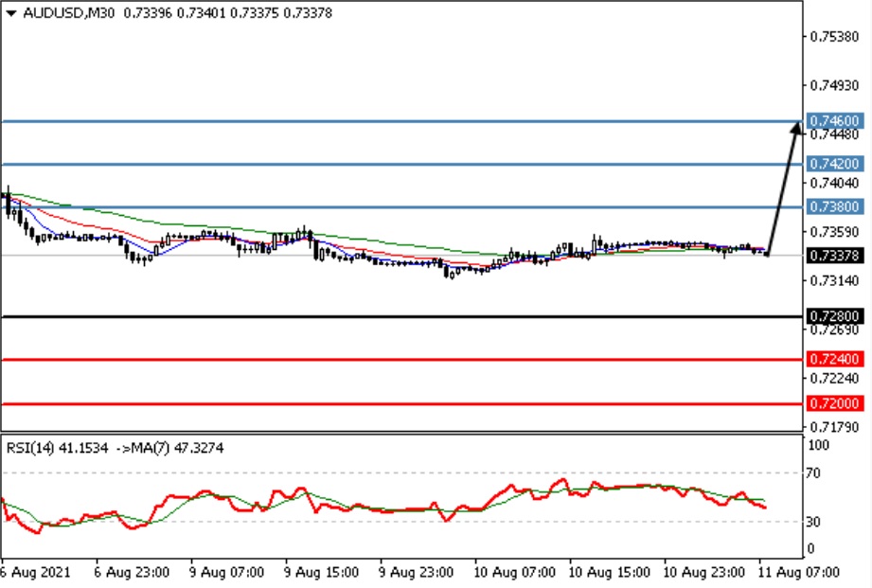Click the 0.72240 price axis value

(834, 379)
